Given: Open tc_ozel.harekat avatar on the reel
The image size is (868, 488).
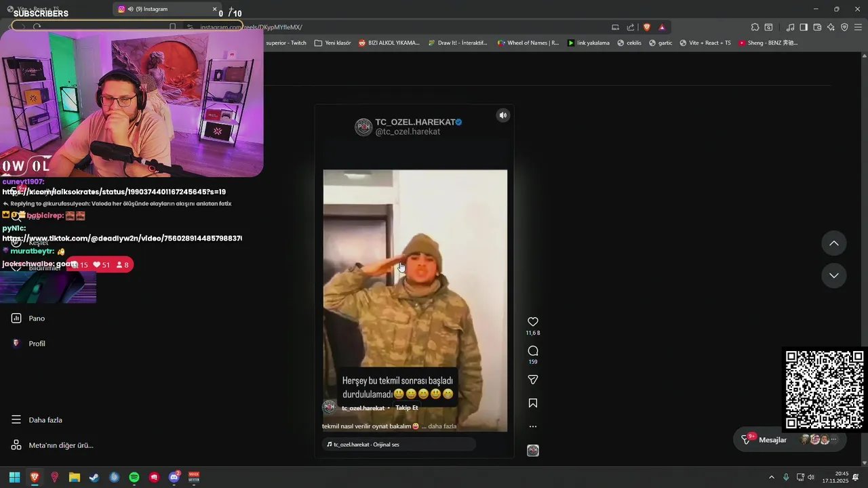Looking at the screenshot, I should (330, 407).
